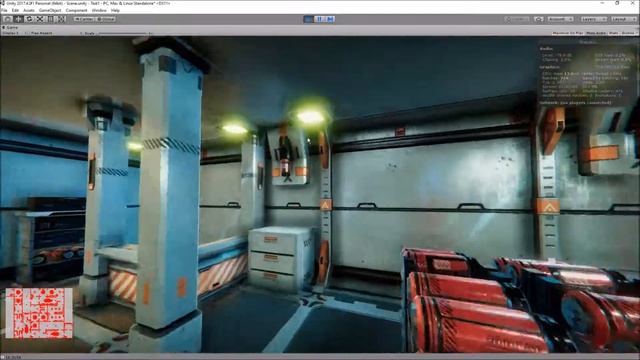The image size is (640, 360).
Task: Select the Rect Transform tool
Action: pos(51,19)
